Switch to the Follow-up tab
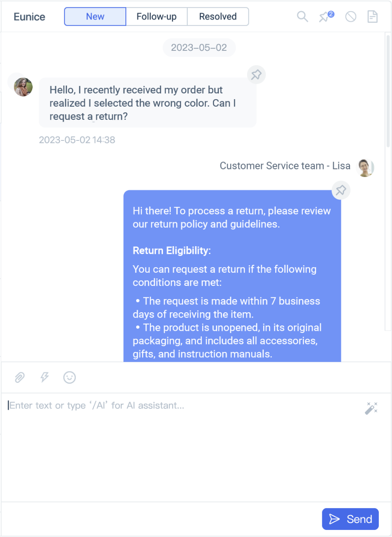 tap(156, 17)
